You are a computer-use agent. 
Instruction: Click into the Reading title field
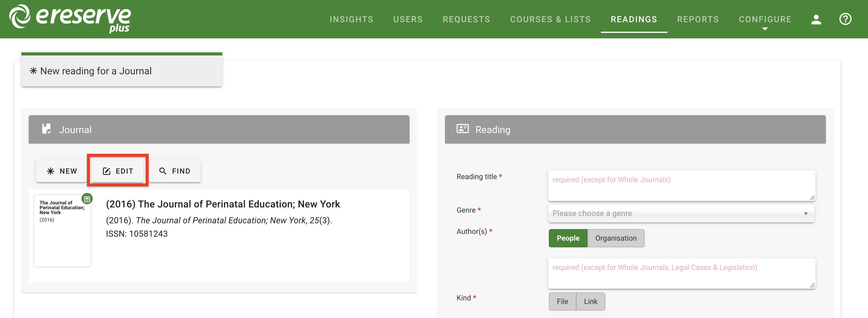(x=681, y=185)
